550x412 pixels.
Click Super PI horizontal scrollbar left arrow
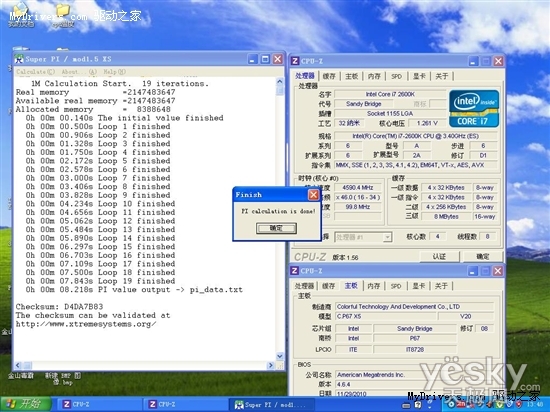click(x=18, y=365)
